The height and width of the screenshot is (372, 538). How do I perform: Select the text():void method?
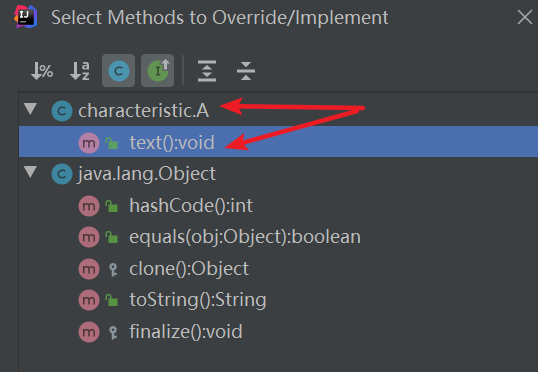pos(278,142)
